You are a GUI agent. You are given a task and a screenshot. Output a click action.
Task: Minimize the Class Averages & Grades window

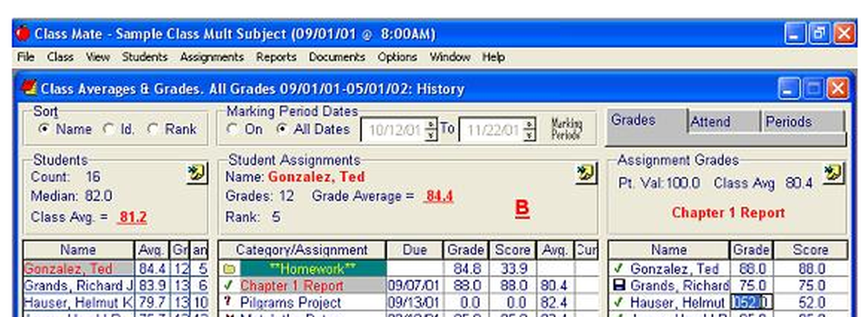789,88
